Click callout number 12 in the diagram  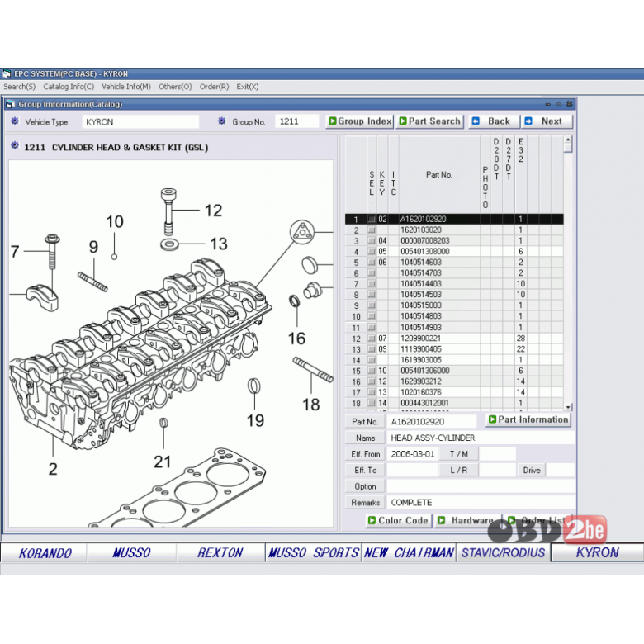click(x=213, y=211)
